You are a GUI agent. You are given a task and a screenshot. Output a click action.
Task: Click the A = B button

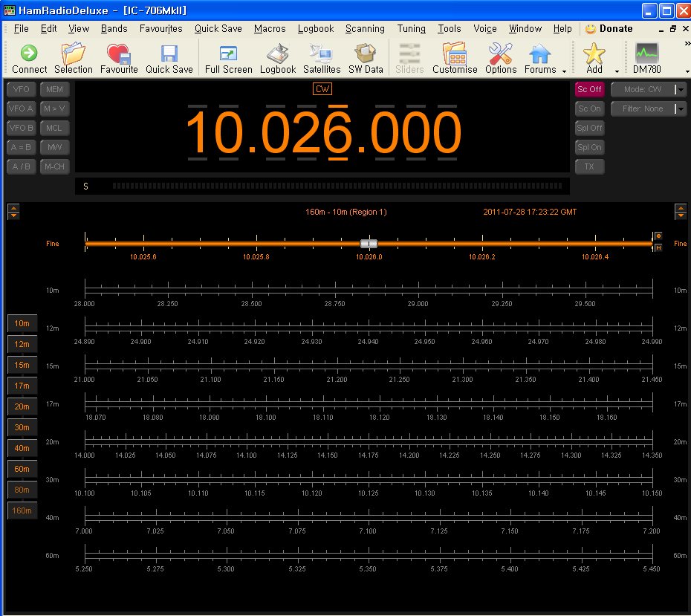[x=21, y=148]
